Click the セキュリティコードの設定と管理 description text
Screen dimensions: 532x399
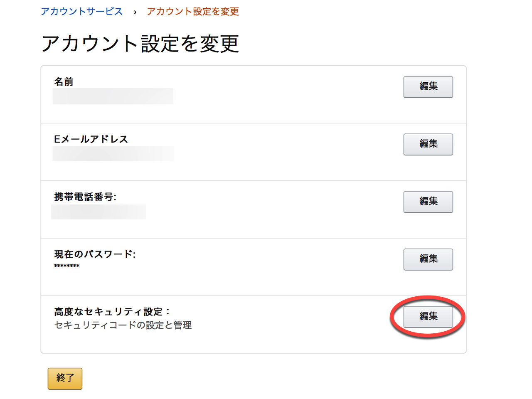(123, 325)
